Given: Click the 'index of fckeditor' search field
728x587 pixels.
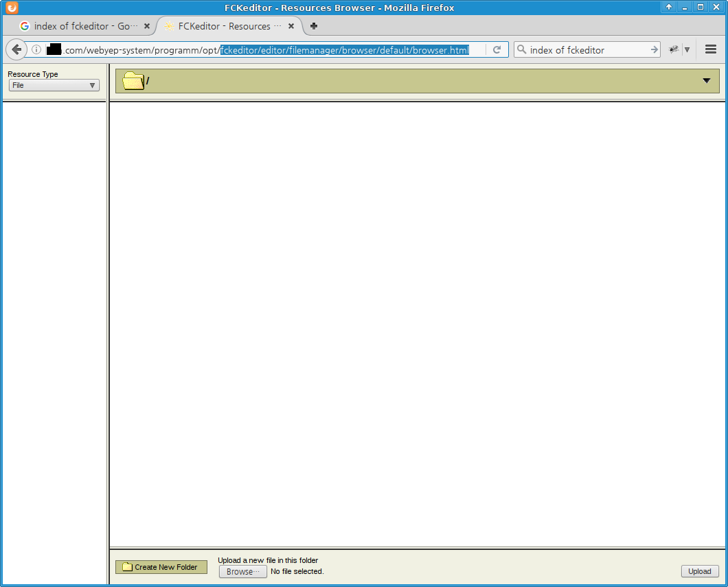Looking at the screenshot, I should 587,49.
